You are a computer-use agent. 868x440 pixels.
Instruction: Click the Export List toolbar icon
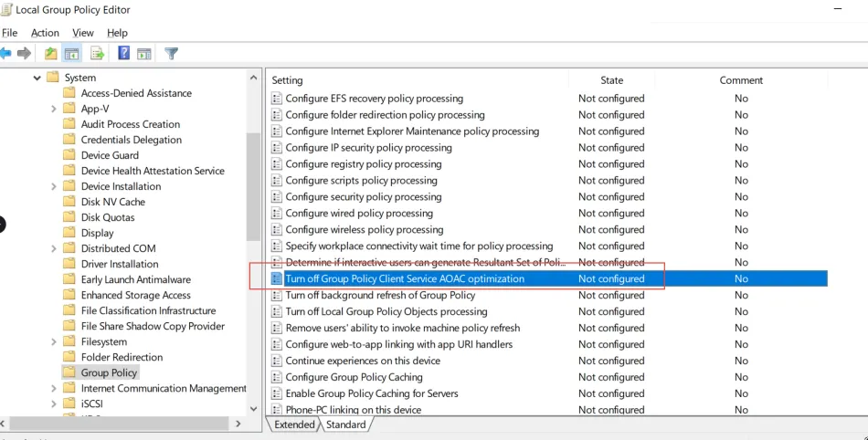click(97, 54)
